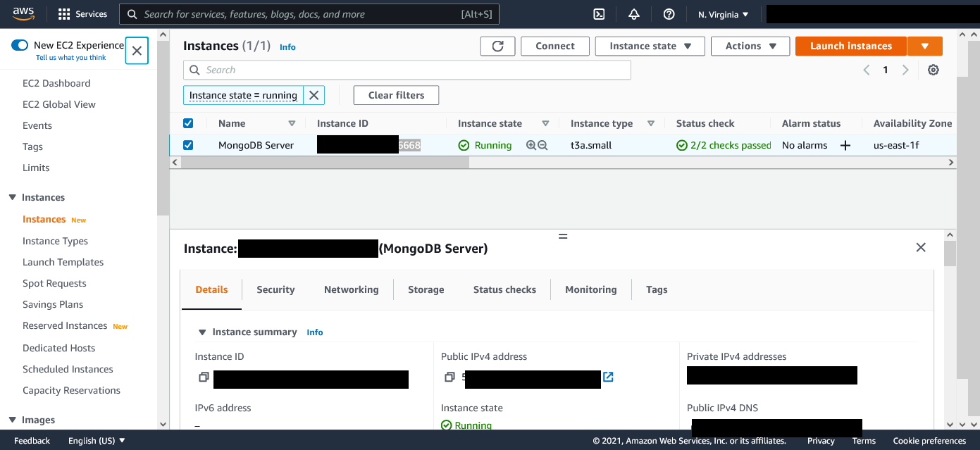Click the table horizontal scrollbar
This screenshot has width=980, height=450.
325,163
